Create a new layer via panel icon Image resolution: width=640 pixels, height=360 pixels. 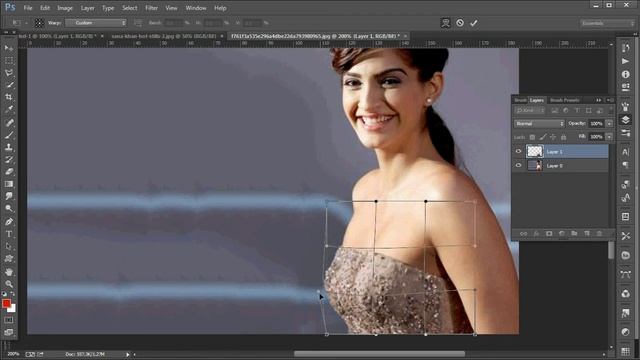pyautogui.click(x=587, y=233)
